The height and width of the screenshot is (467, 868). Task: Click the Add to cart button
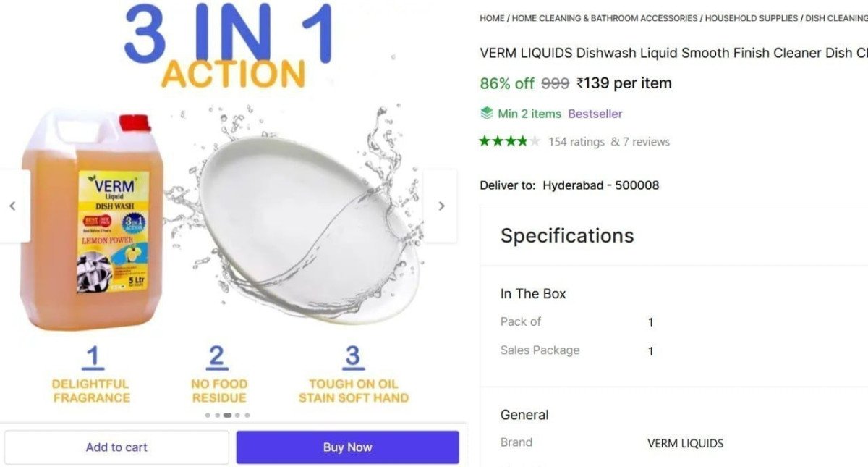[116, 447]
